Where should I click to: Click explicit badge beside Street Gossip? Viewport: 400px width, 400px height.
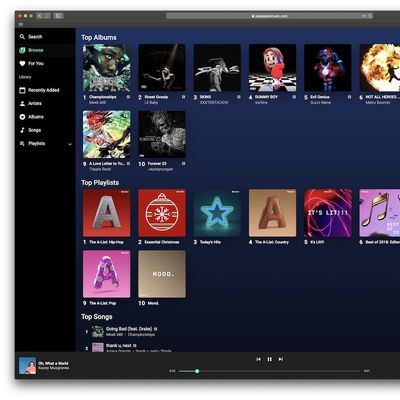point(183,97)
